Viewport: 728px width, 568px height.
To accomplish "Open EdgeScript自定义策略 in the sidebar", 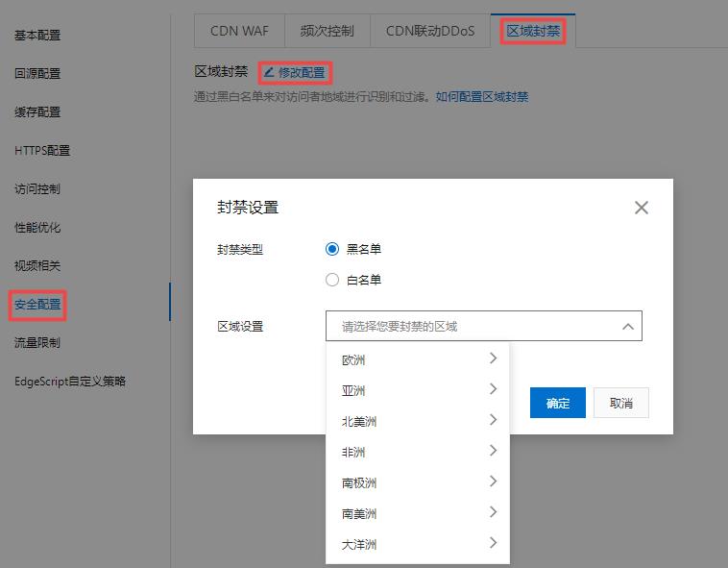I will point(70,382).
